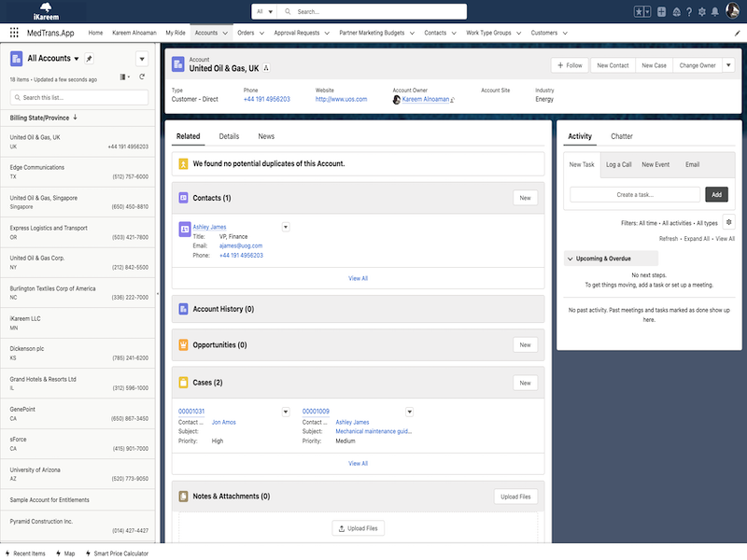Collapse the split view list panel
This screenshot has height=560, width=747.
(x=158, y=294)
